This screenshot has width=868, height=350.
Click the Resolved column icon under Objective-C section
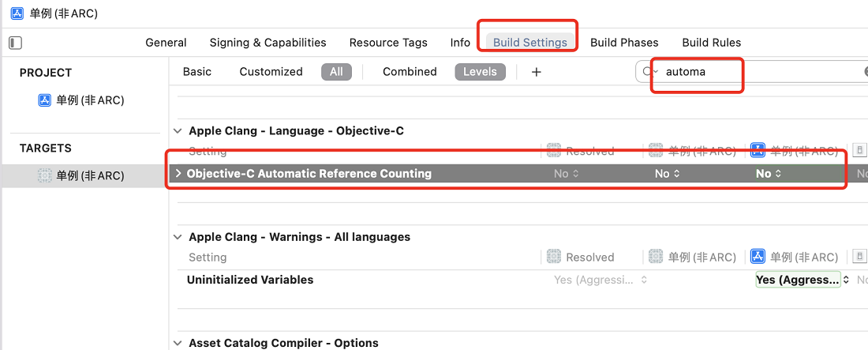point(553,151)
